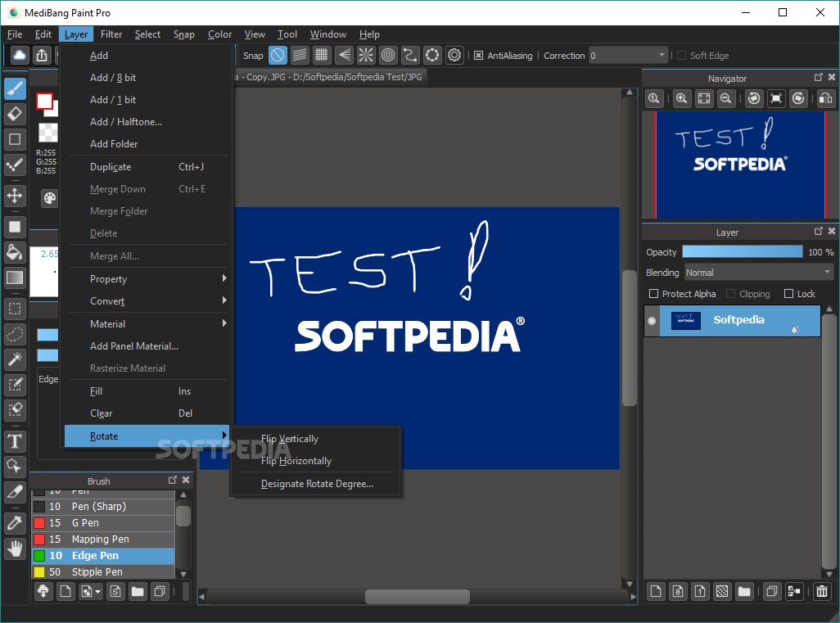Select the Eyedropper tool
Image resolution: width=840 pixels, height=623 pixels.
[15, 523]
